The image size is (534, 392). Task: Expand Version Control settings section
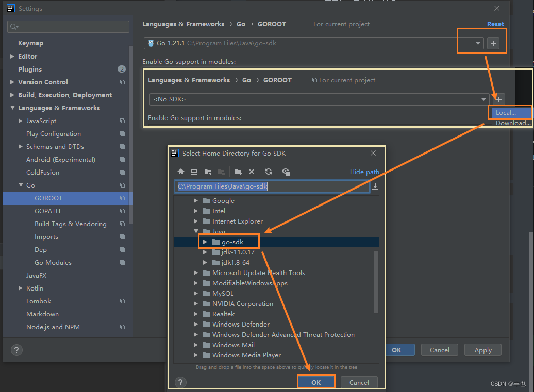pos(12,82)
